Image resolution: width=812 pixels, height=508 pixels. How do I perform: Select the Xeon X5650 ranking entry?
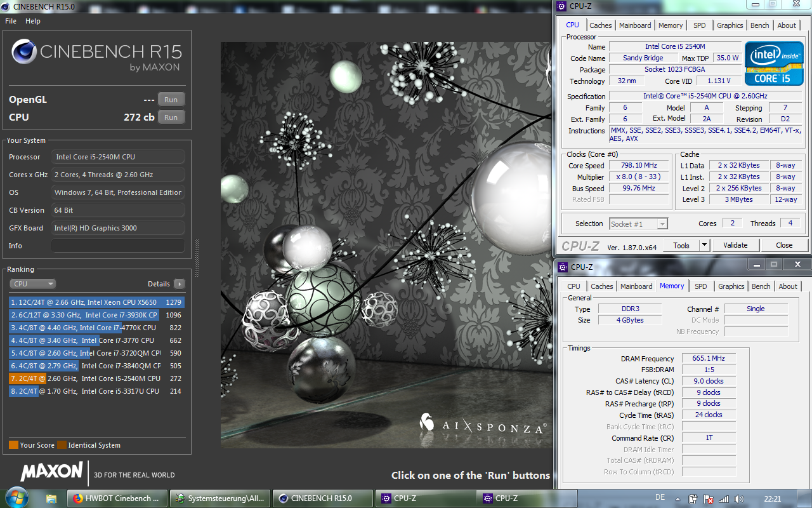96,302
